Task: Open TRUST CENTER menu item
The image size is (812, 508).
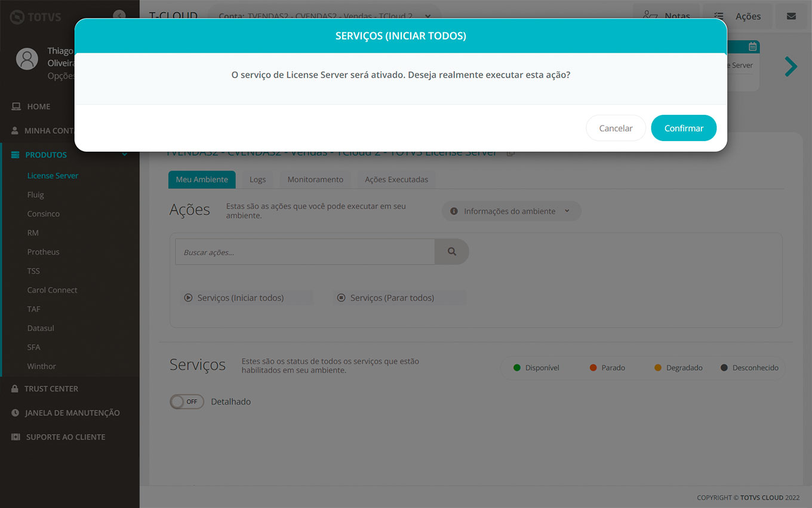Action: (x=51, y=388)
